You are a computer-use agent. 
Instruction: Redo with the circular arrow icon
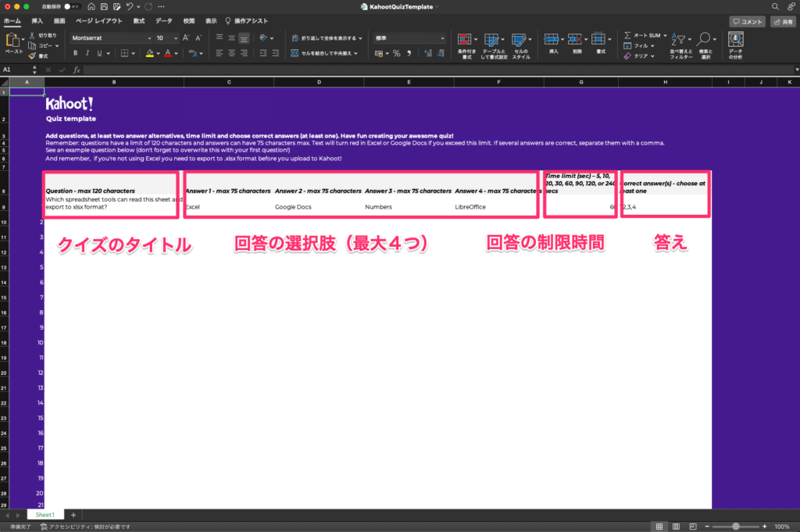tap(148, 6)
